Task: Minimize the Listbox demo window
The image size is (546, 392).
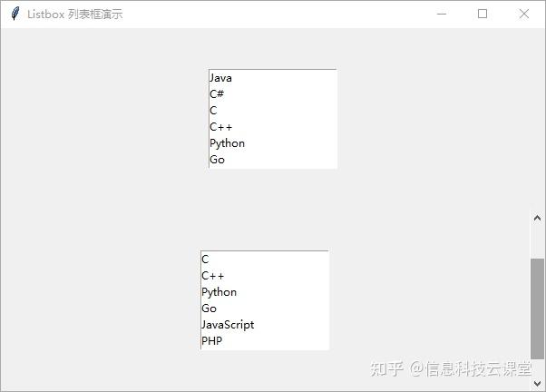Action: point(442,15)
